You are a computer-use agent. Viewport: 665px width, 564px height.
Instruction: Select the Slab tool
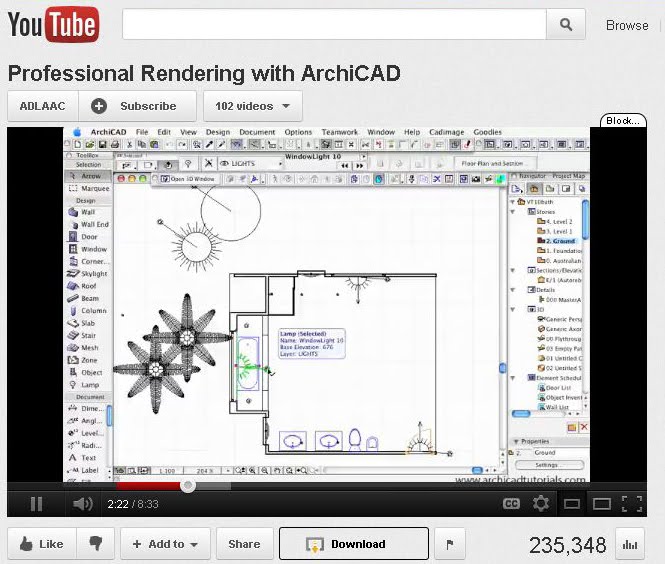81,323
